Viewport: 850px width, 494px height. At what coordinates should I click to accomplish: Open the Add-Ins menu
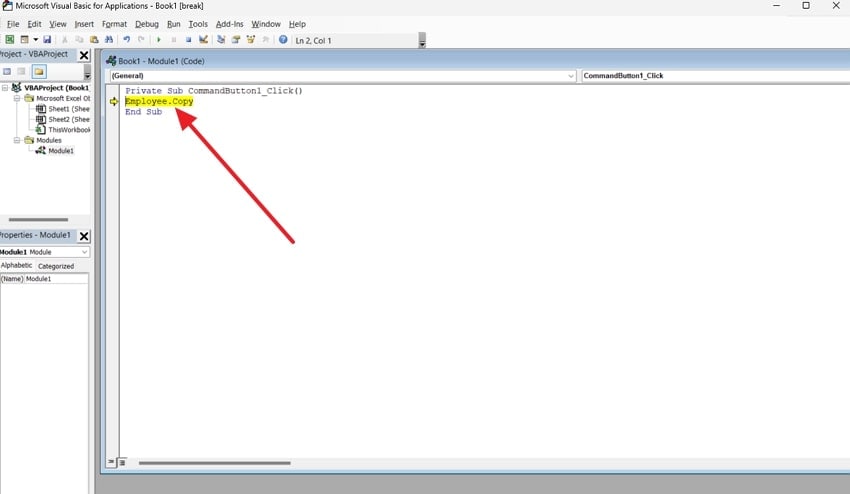(229, 24)
